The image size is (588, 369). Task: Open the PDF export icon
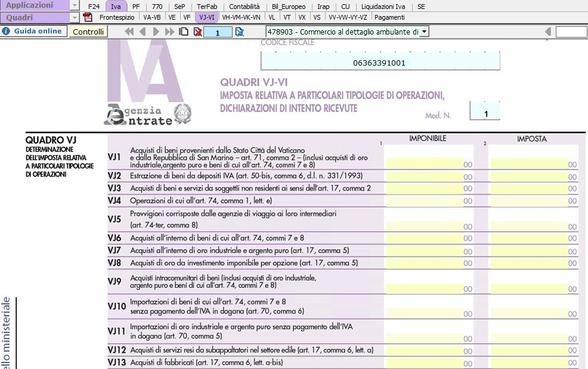(88, 17)
